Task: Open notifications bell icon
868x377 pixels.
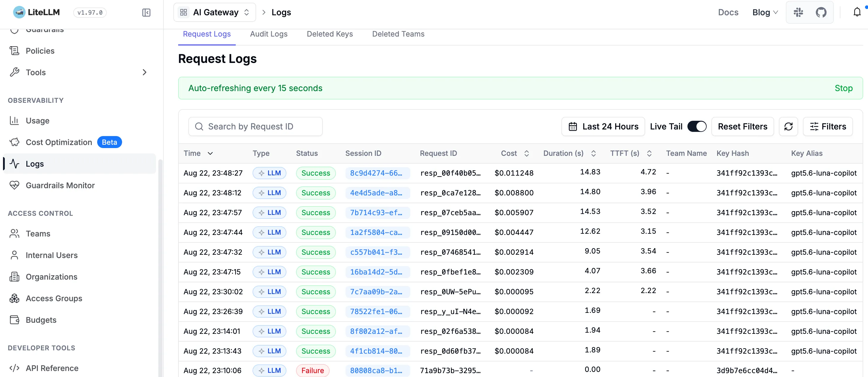Action: 857,13
